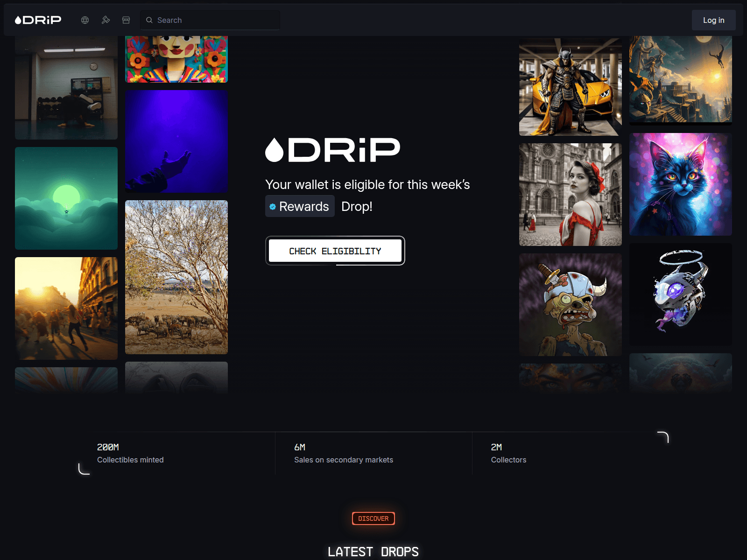Click the verified check icon beside Rewards

pyautogui.click(x=273, y=207)
